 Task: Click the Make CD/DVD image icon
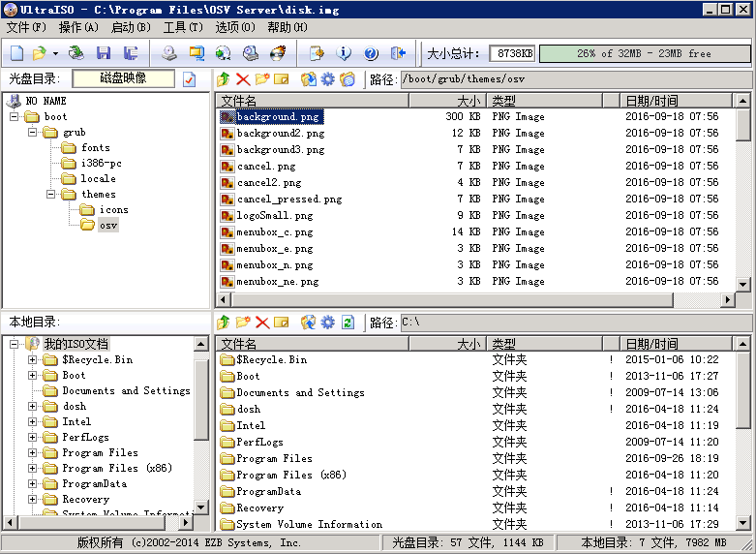click(x=169, y=53)
